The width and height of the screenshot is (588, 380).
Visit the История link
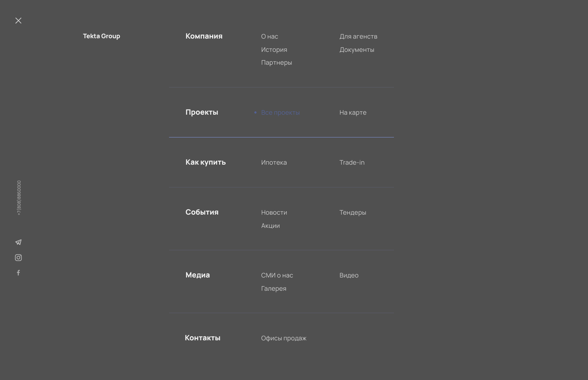tap(274, 50)
